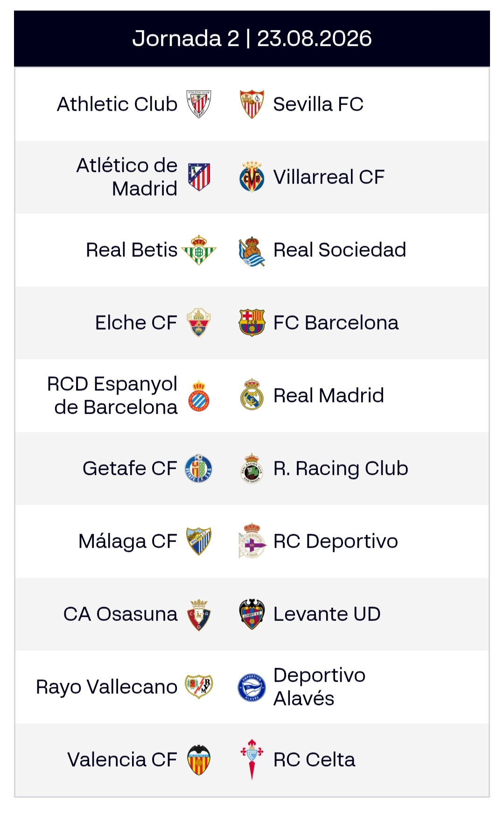504x817 pixels.
Task: Tap the Deportivo Alavés blue badge
Action: [x=252, y=687]
